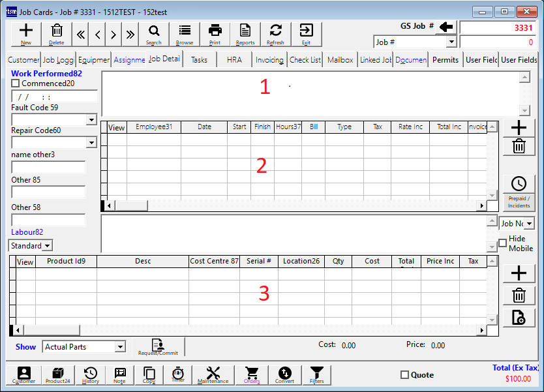Open the Permits tab
Image resolution: width=544 pixels, height=392 pixels.
coord(446,60)
